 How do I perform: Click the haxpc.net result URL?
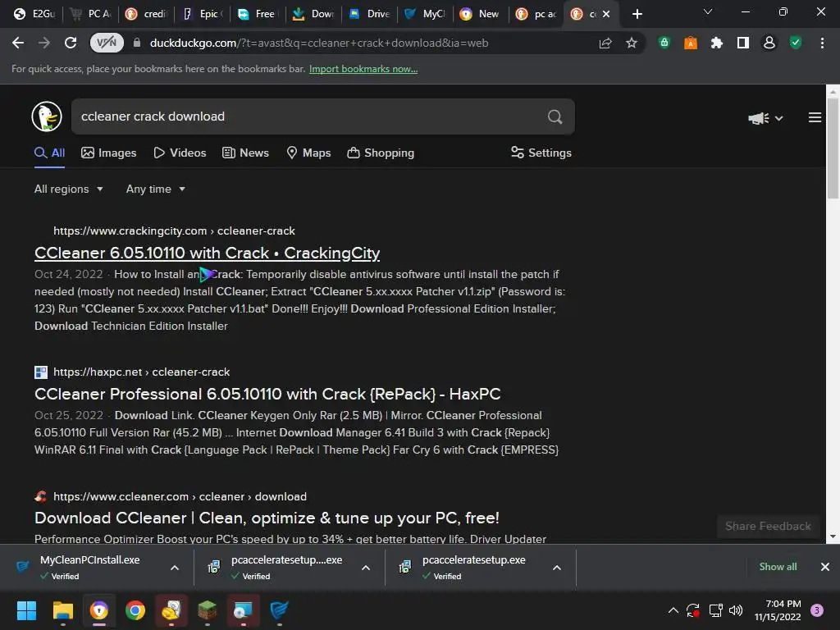pyautogui.click(x=141, y=372)
